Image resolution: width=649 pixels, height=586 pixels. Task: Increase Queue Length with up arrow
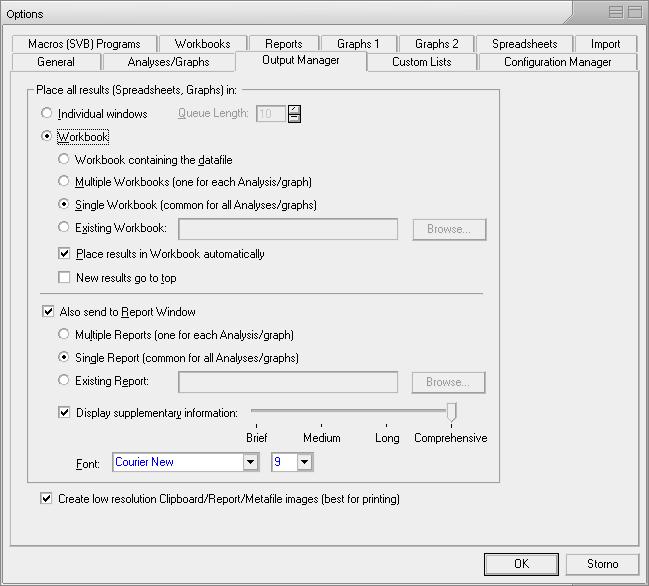(x=294, y=110)
